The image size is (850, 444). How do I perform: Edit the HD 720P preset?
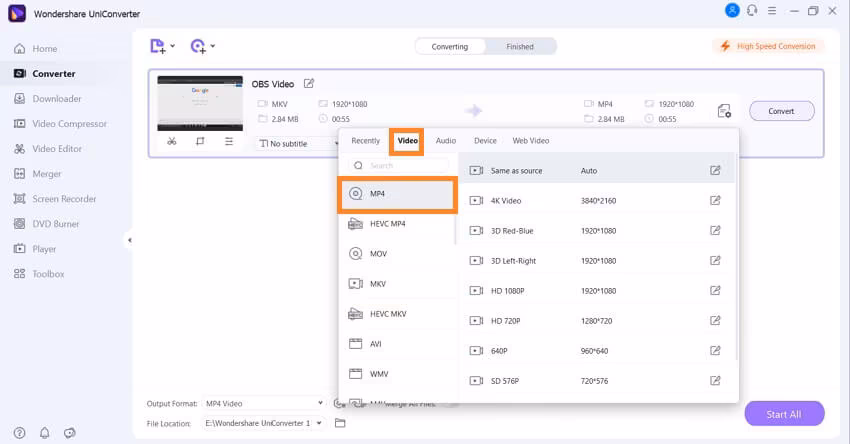(x=715, y=321)
